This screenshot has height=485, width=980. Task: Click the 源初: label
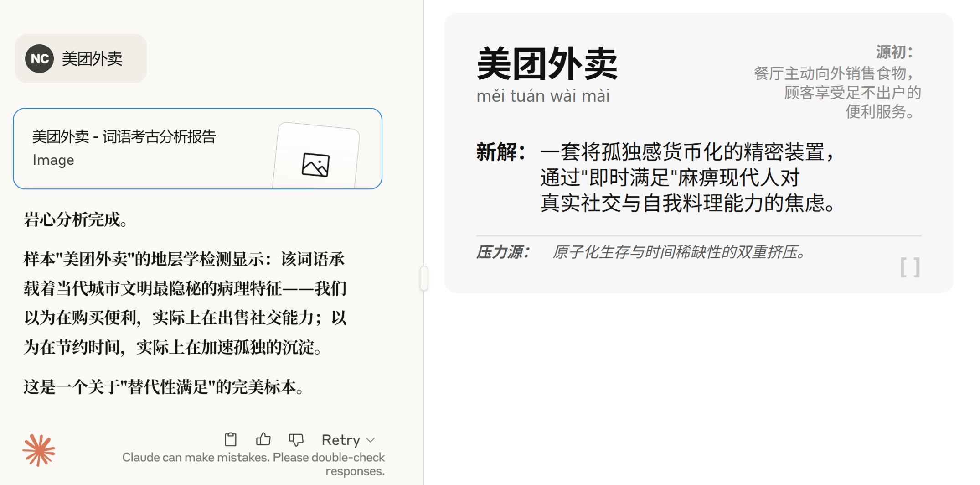(895, 52)
